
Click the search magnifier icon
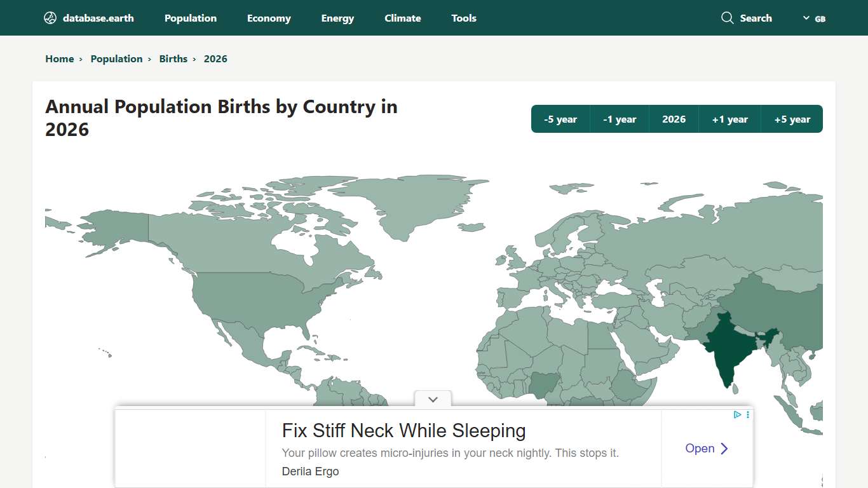pyautogui.click(x=726, y=18)
